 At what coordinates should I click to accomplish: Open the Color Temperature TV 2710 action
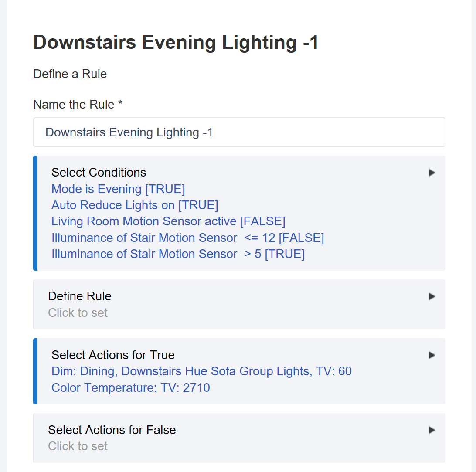pyautogui.click(x=130, y=387)
